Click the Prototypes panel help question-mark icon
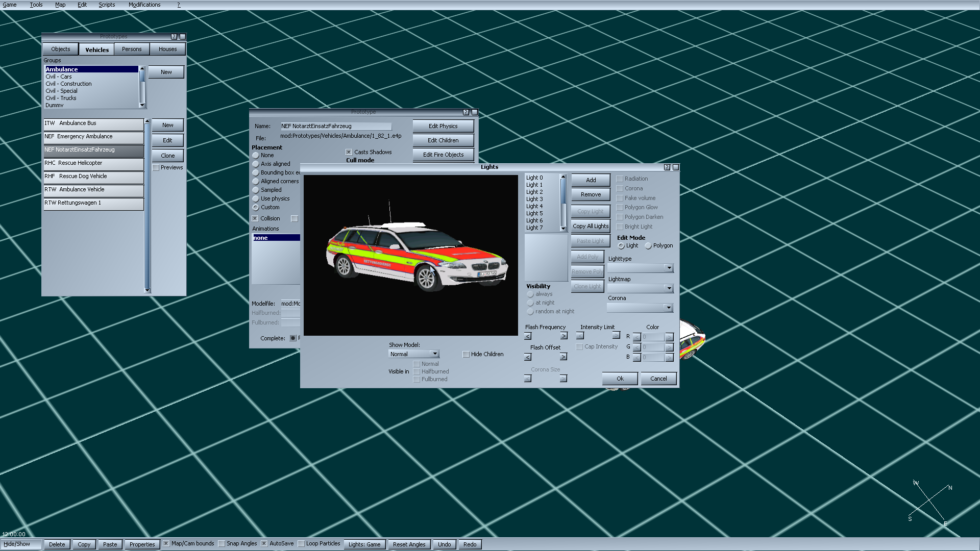This screenshot has width=980, height=551. (174, 37)
